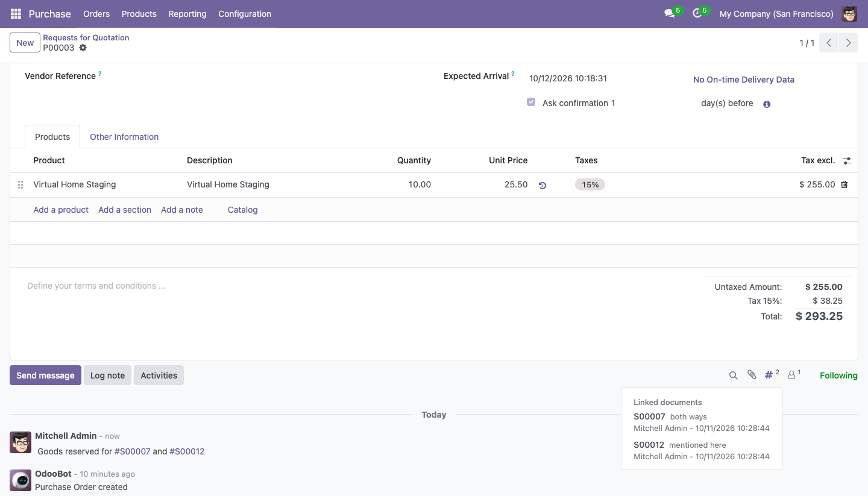Image resolution: width=868 pixels, height=496 pixels.
Task: Open #S00007 link in the message
Action: tap(132, 451)
